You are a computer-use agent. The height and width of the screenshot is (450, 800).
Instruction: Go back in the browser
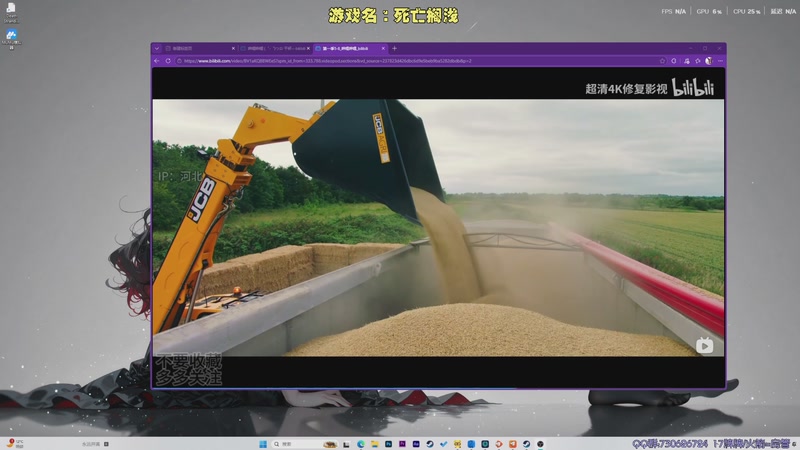pyautogui.click(x=157, y=61)
